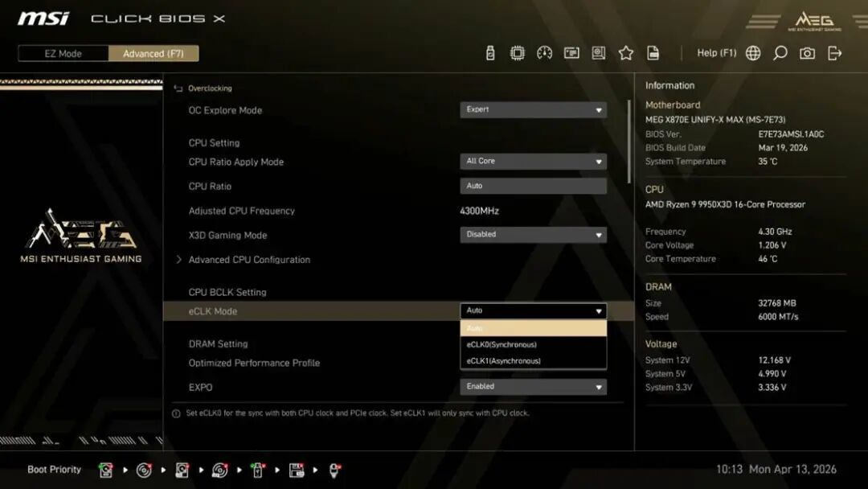Viewport: 868px width, 489px height.
Task: Open language globe icon
Action: (753, 53)
